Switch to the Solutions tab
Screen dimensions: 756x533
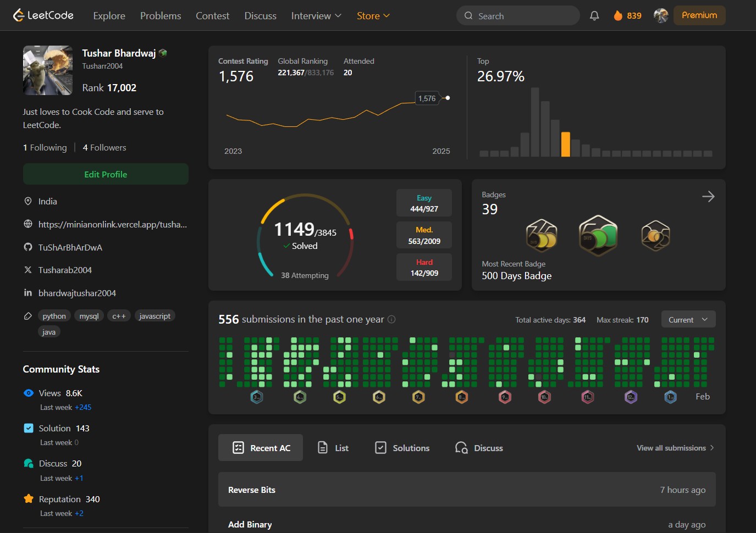[402, 448]
